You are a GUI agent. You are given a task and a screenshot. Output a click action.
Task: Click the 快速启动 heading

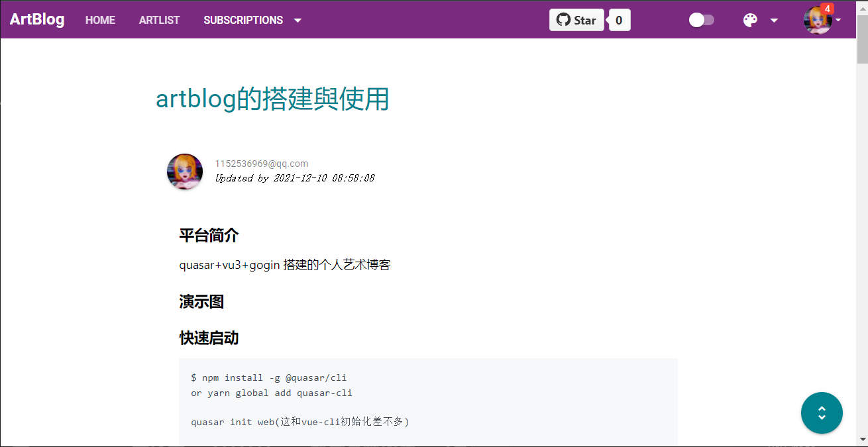(x=209, y=338)
